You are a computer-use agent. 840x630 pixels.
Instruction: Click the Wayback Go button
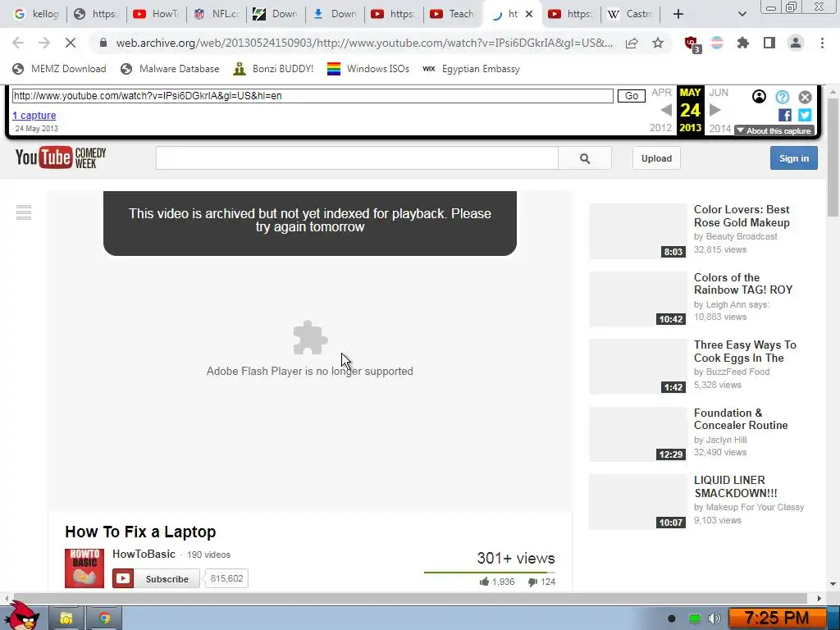click(x=631, y=96)
